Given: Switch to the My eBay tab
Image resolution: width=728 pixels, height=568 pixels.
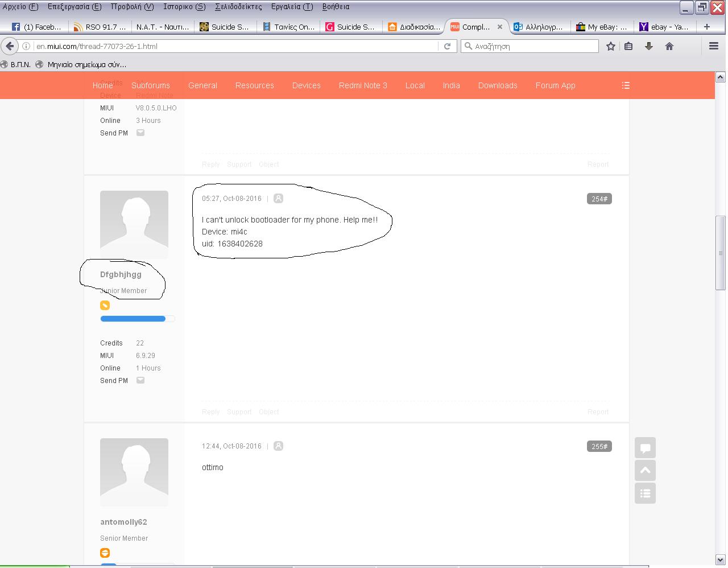Looking at the screenshot, I should tap(601, 27).
